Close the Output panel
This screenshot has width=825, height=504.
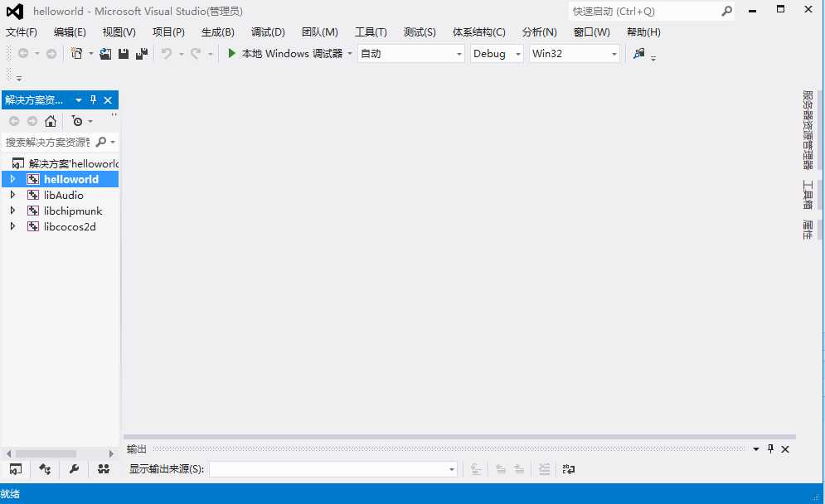pyautogui.click(x=785, y=449)
